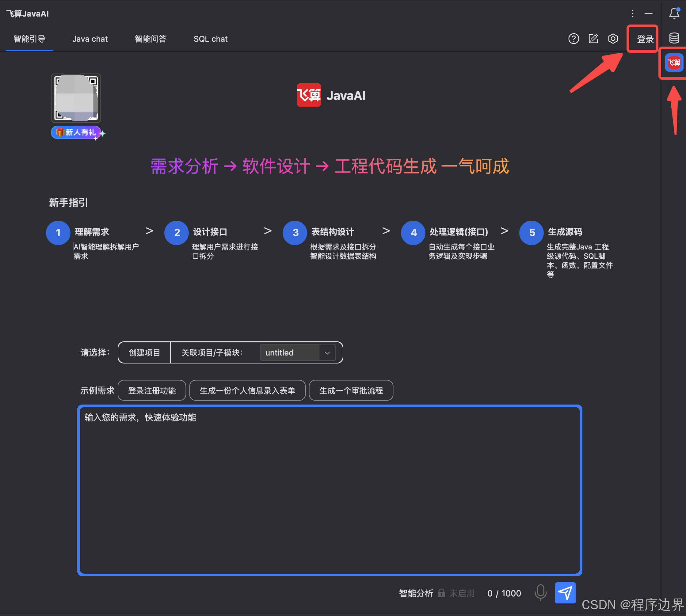This screenshot has height=616, width=686.
Task: Select the 生成一份个人信息录入表单 example
Action: click(247, 390)
